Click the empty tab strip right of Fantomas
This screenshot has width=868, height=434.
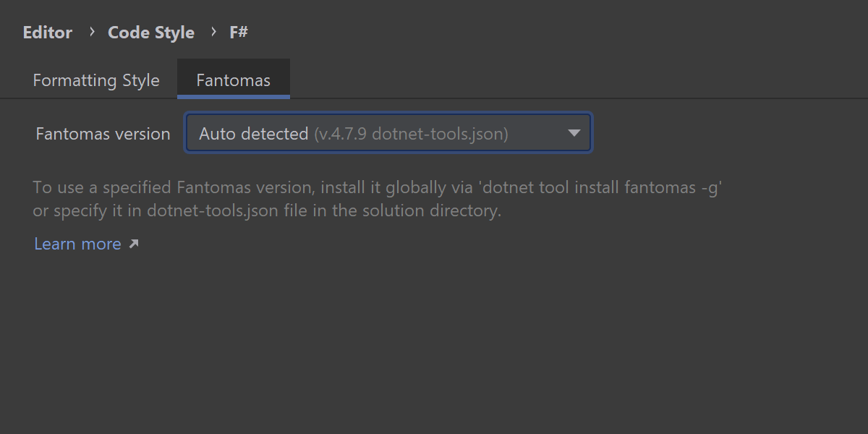tap(542, 80)
